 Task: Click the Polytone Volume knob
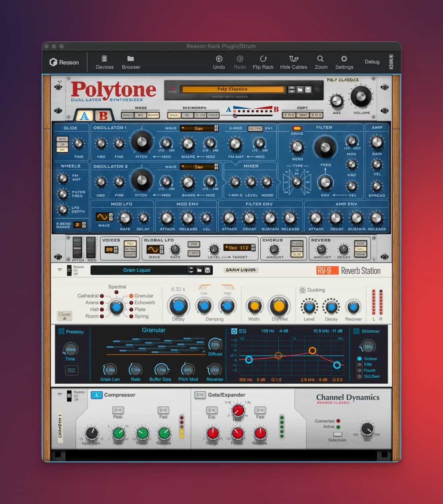pyautogui.click(x=361, y=96)
